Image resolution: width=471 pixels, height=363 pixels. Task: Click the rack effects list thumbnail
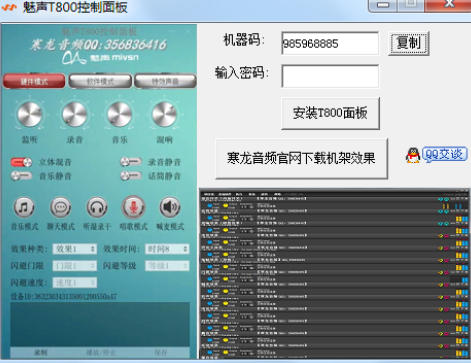pos(334,274)
